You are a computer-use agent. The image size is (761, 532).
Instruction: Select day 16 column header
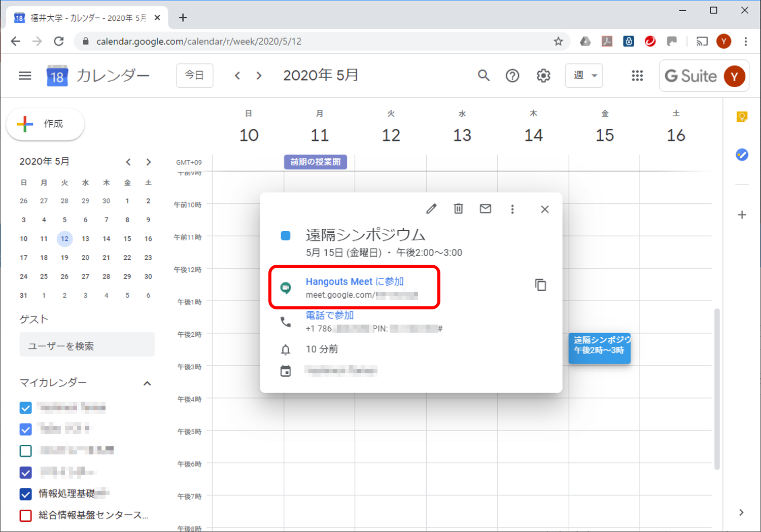(676, 135)
